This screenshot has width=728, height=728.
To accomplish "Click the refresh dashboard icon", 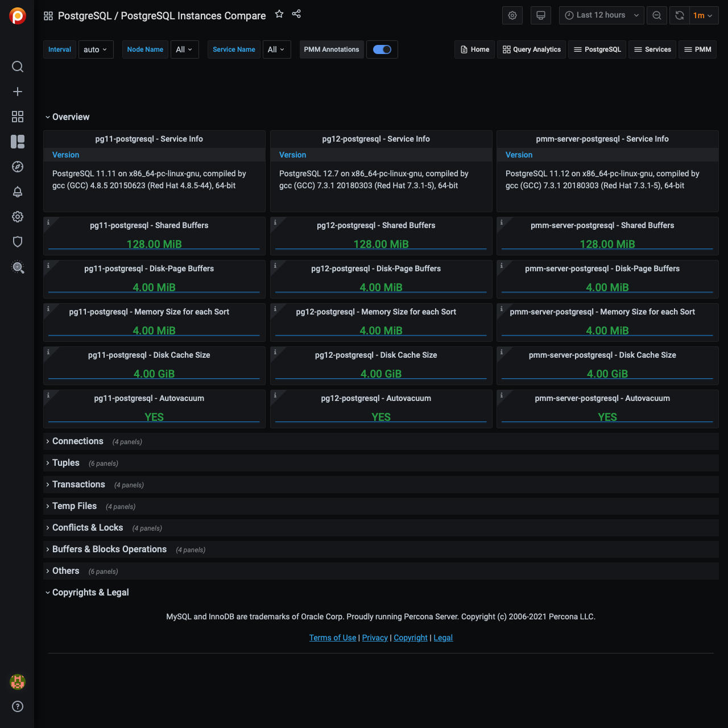I will coord(680,15).
